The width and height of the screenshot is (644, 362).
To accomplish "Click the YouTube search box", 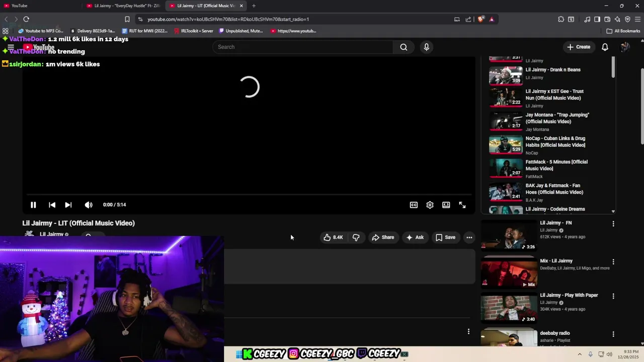I will tap(303, 47).
